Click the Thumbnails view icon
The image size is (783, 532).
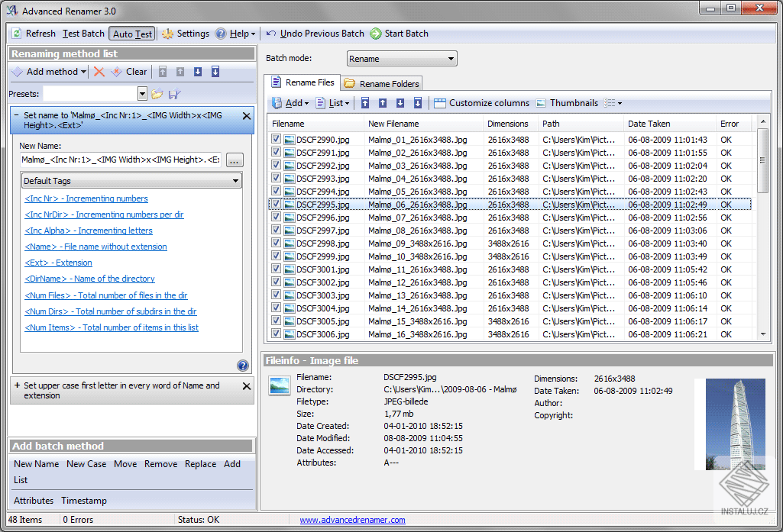[x=568, y=102]
